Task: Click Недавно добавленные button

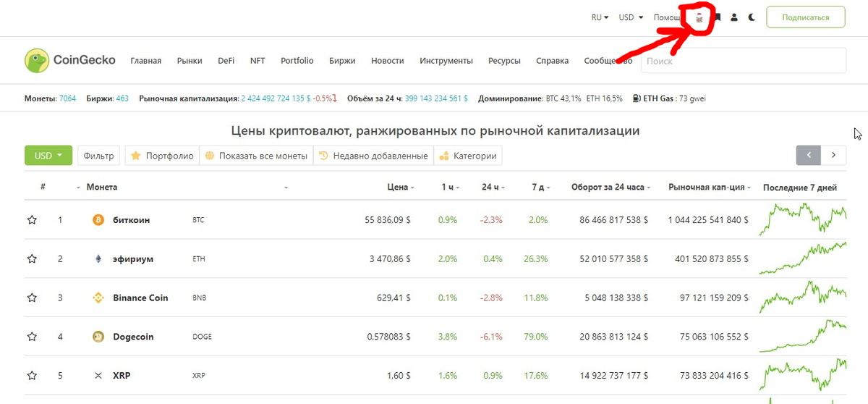Action: [x=373, y=156]
